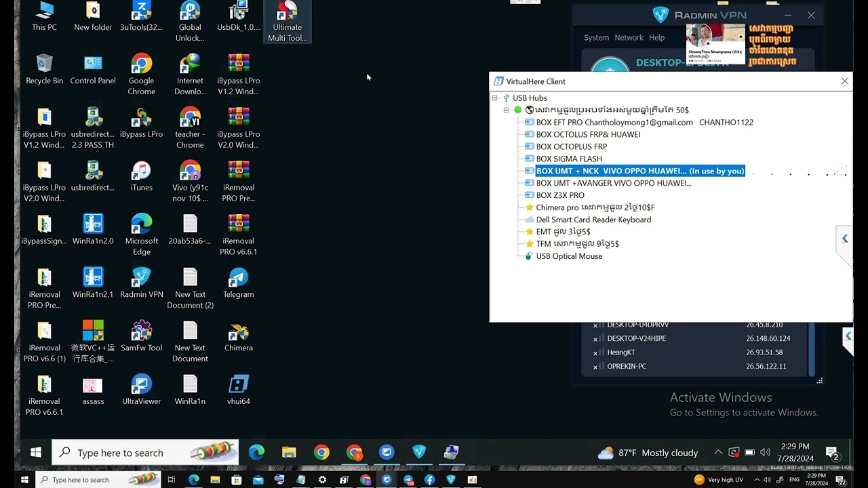
Task: Select BOX SIGMA FLASH device
Action: (x=564, y=159)
